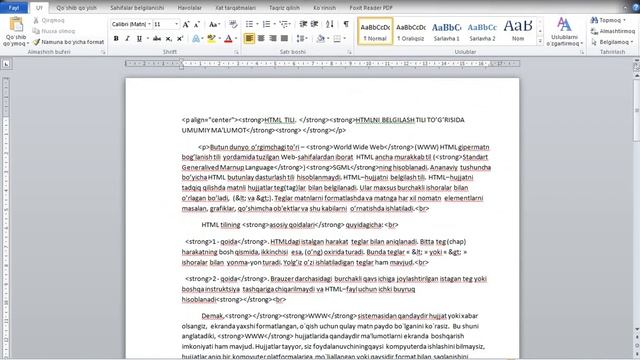The height and width of the screenshot is (360, 640).
Task: Open the Belgilamoq select dropdown
Action: pyautogui.click(x=612, y=42)
